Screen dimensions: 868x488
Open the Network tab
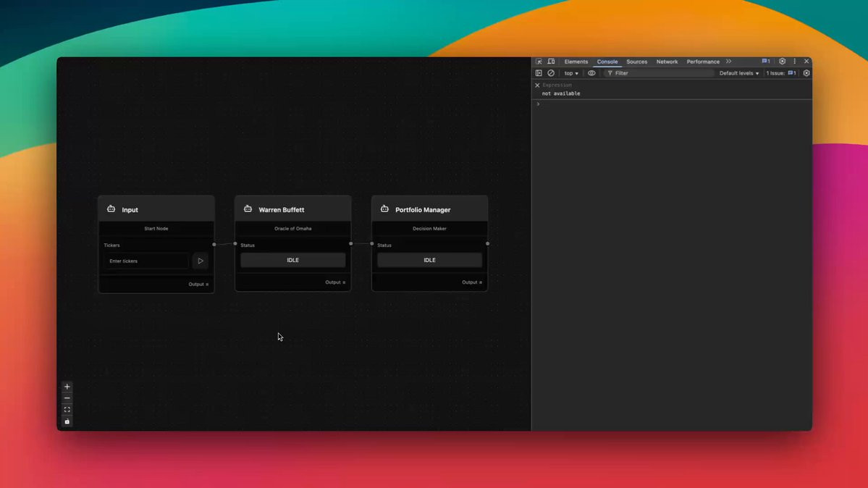tap(667, 62)
